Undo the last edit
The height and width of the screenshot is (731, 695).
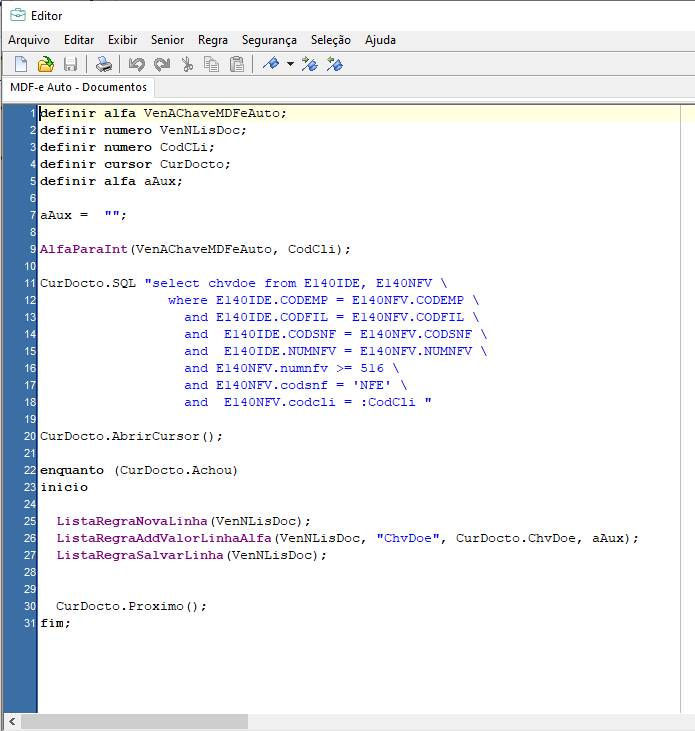(137, 65)
